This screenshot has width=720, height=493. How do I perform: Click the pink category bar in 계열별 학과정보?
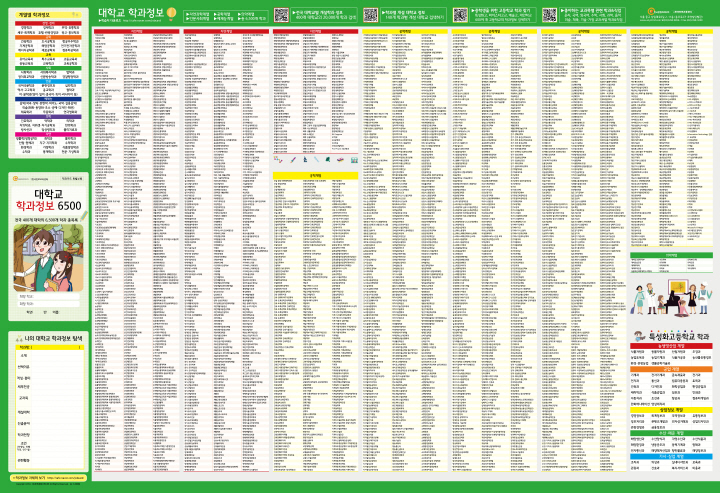[49, 134]
